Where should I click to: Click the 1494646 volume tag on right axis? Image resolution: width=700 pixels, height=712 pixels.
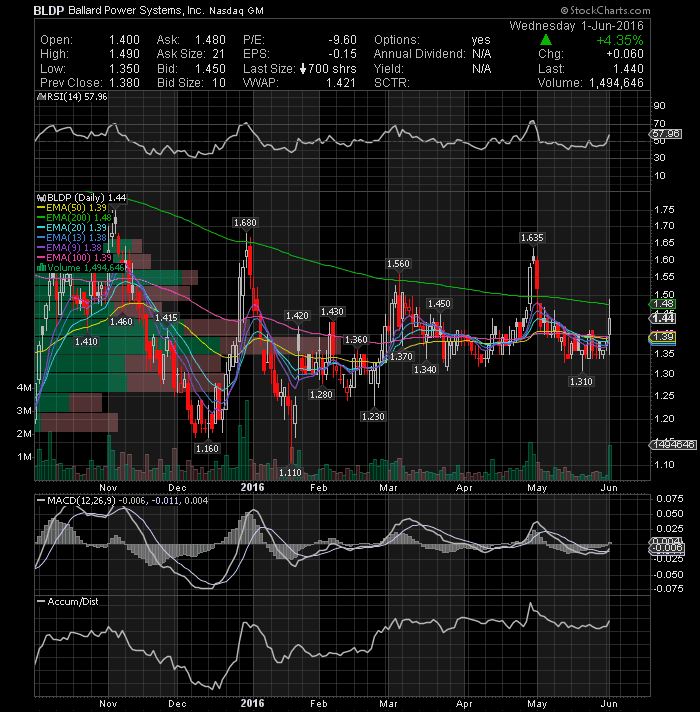click(673, 445)
